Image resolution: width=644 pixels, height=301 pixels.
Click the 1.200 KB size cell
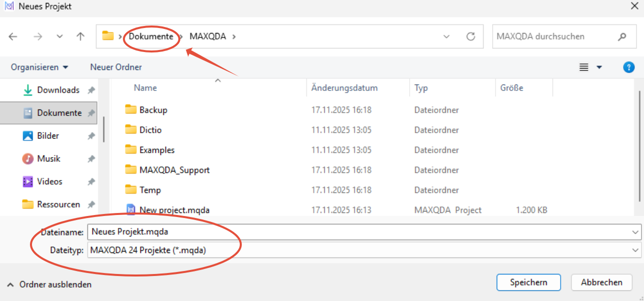(532, 210)
